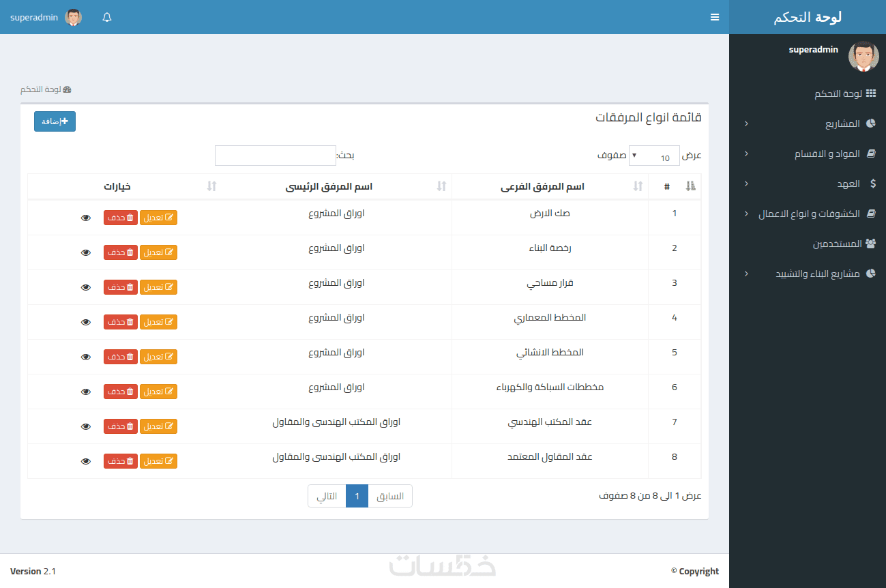Image resolution: width=886 pixels, height=588 pixels.
Task: Open المواد و الاقسام sidebar menu item
Action: pos(808,153)
